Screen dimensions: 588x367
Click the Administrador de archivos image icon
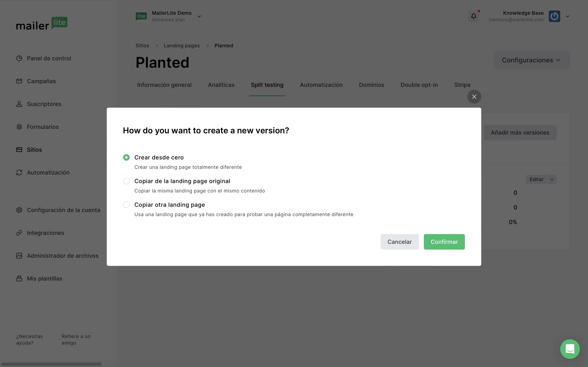pos(19,256)
